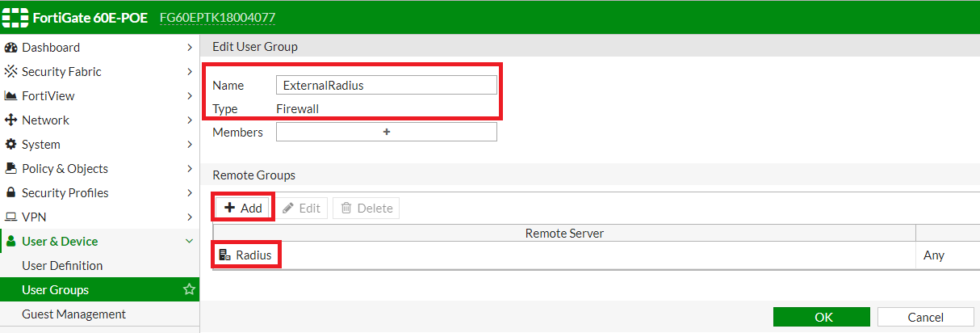Viewport: 980px width, 333px height.
Task: Open Guest Management menu item
Action: click(x=73, y=314)
